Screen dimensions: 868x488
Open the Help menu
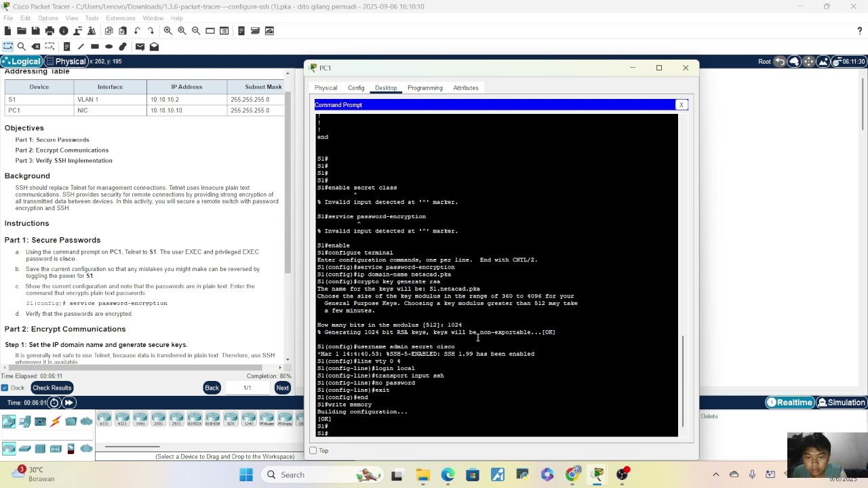(176, 18)
